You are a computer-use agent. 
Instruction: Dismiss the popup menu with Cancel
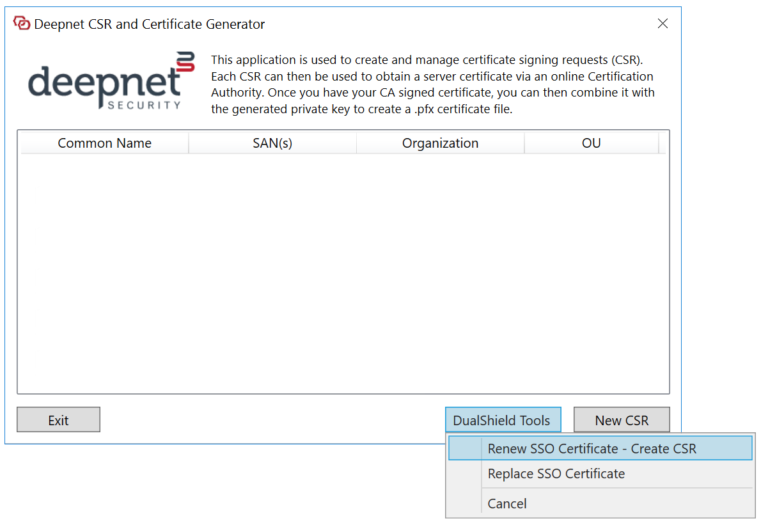[x=507, y=503]
